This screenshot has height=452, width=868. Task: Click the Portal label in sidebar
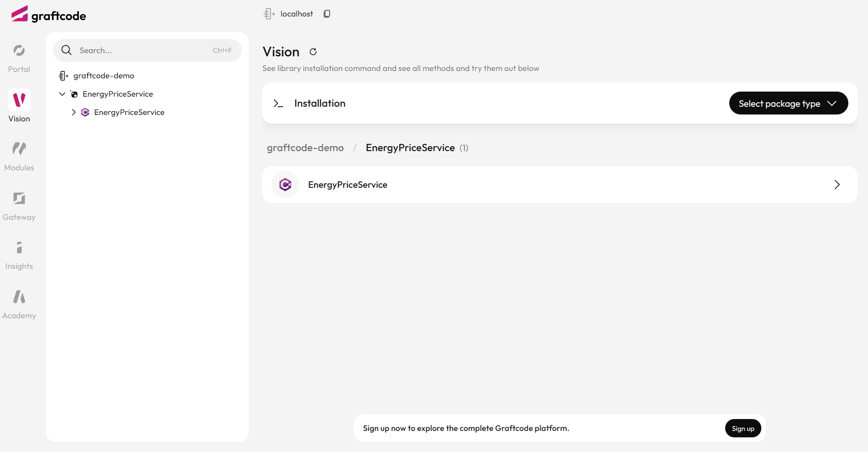(19, 69)
